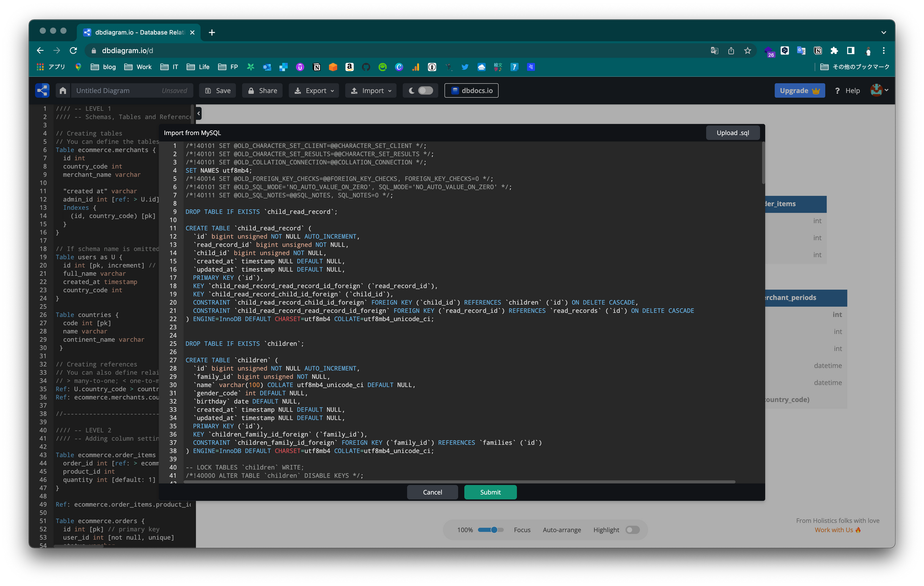Click the Twitter bookmark icon
Viewport: 924px width, 586px height.
point(465,67)
